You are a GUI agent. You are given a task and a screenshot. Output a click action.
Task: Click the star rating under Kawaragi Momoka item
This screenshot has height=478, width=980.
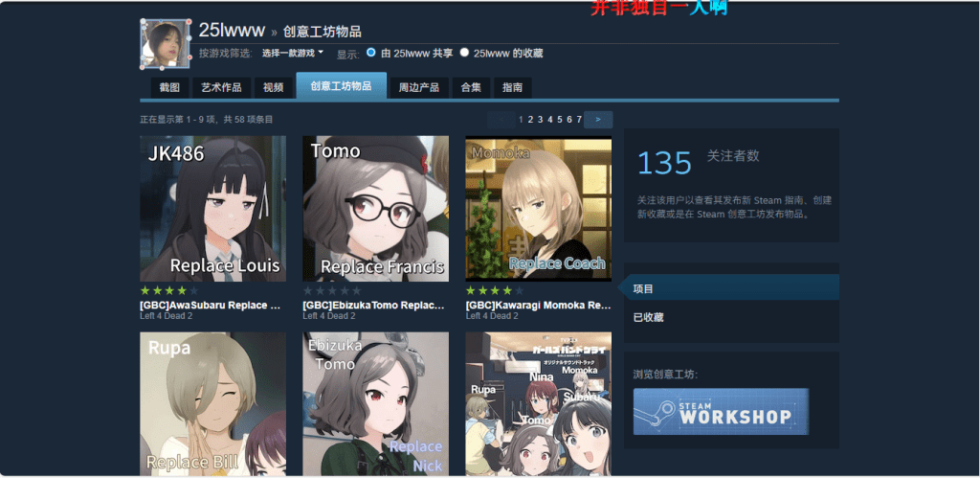pos(495,290)
